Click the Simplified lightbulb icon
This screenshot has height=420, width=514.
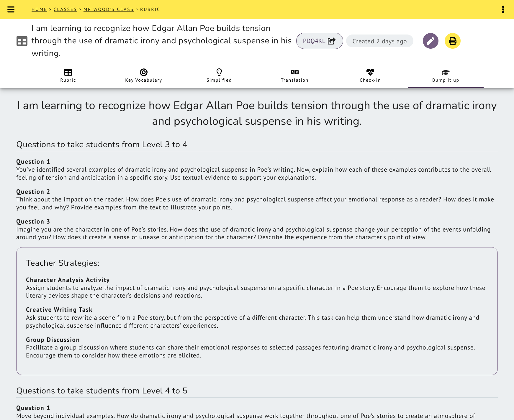pos(219,72)
